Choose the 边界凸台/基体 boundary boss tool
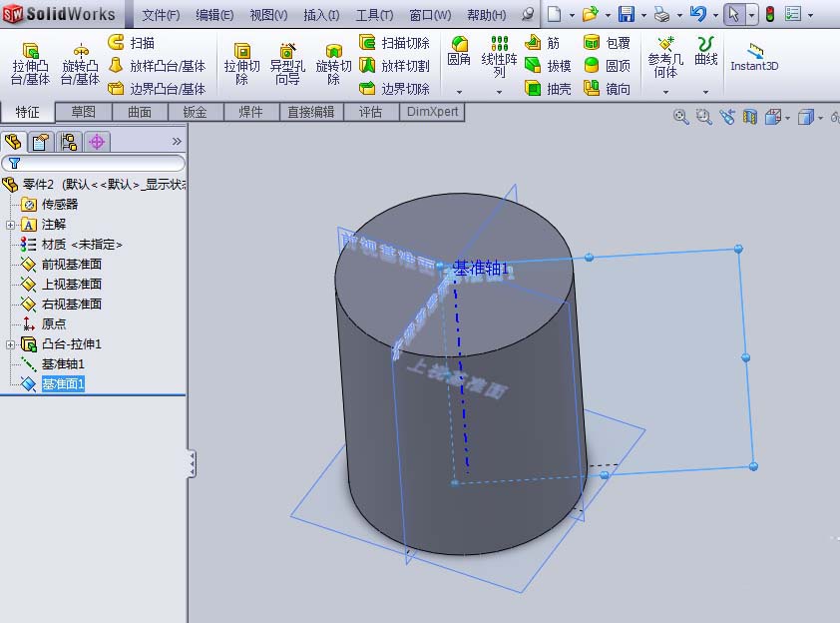Viewport: 840px width, 623px height. click(157, 88)
